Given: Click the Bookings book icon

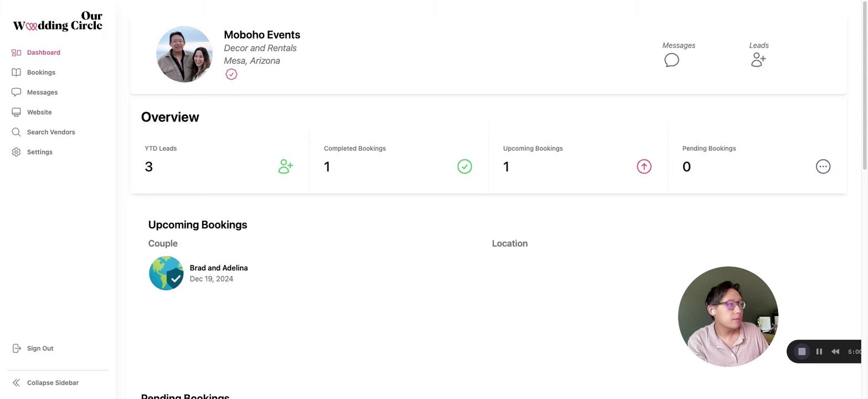Looking at the screenshot, I should (x=16, y=73).
